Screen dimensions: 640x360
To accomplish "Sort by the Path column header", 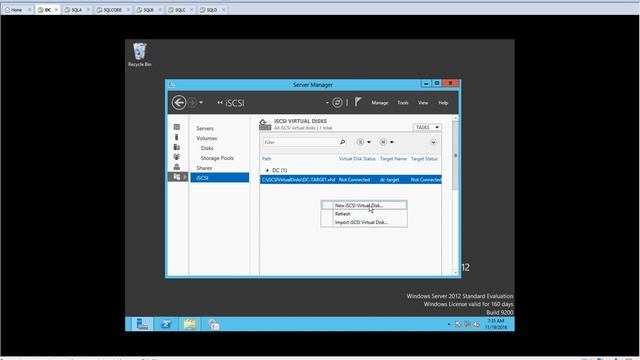I will pyautogui.click(x=267, y=158).
